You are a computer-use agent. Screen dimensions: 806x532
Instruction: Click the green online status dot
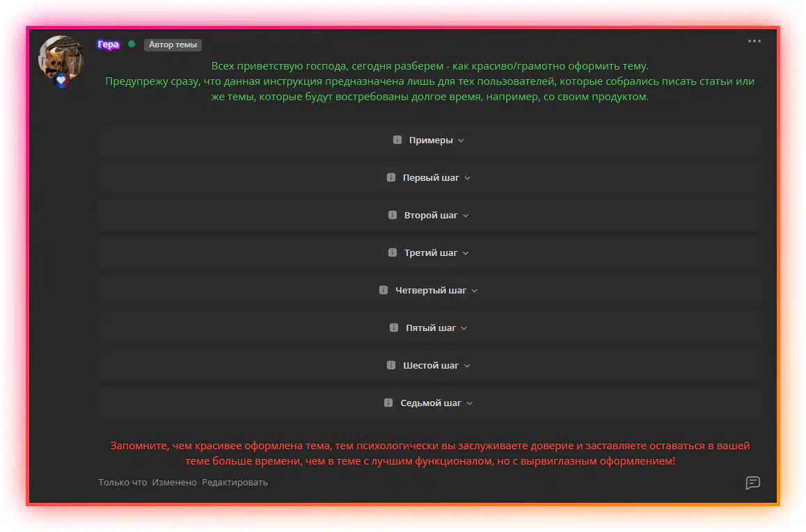pyautogui.click(x=132, y=45)
